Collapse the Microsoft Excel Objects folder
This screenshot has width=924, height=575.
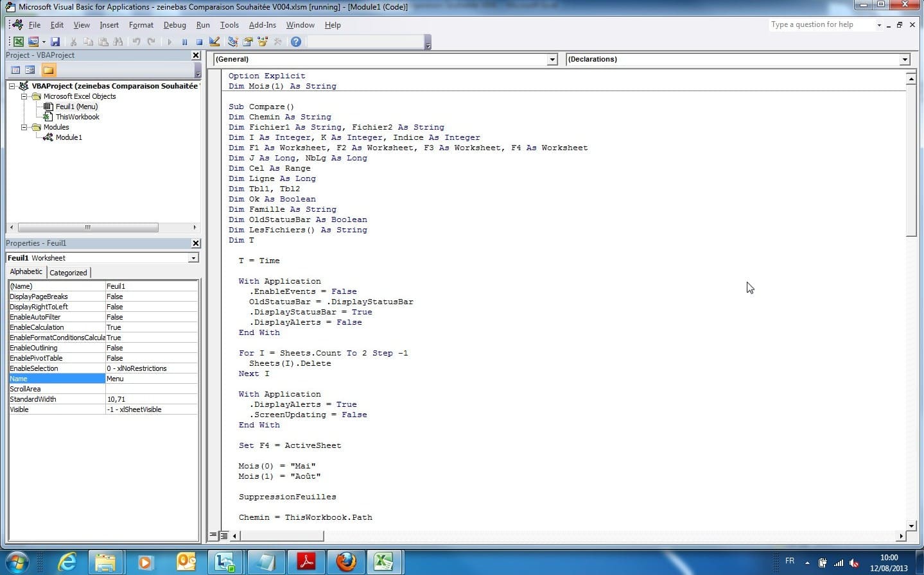point(24,96)
